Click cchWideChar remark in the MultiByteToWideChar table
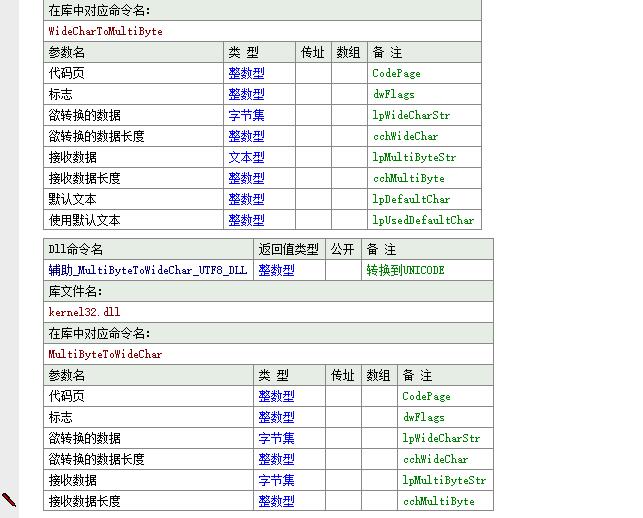 click(435, 459)
